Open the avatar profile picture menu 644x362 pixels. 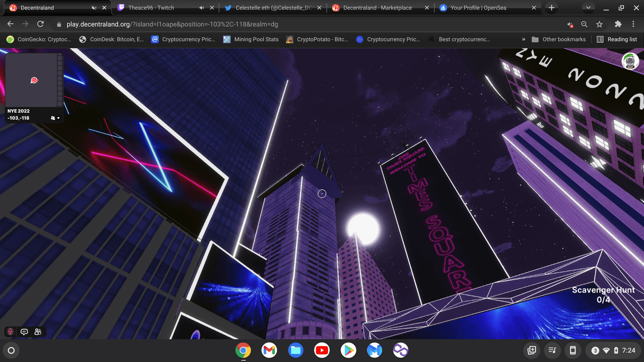tap(630, 61)
